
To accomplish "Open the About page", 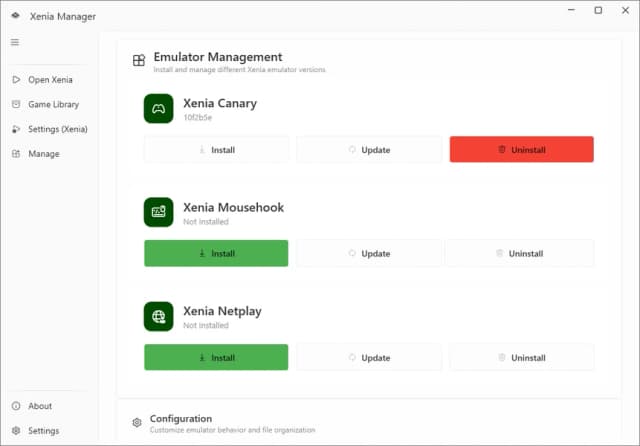I will (50, 406).
